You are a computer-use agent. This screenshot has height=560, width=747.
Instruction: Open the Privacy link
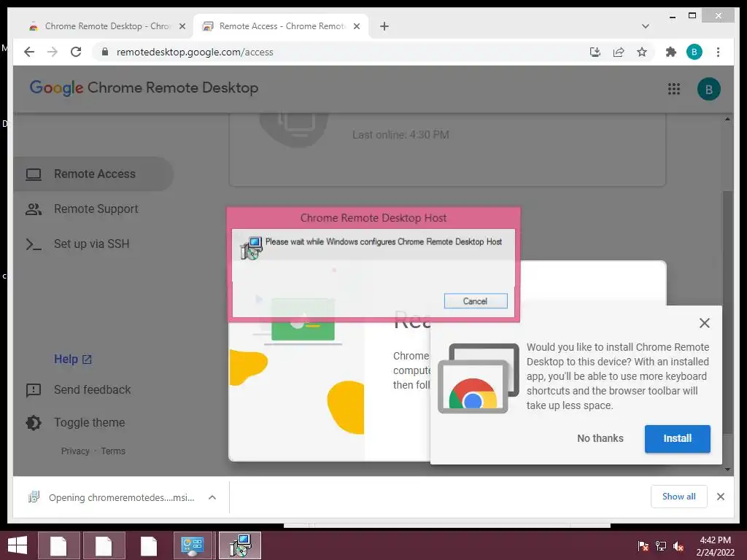coord(75,451)
